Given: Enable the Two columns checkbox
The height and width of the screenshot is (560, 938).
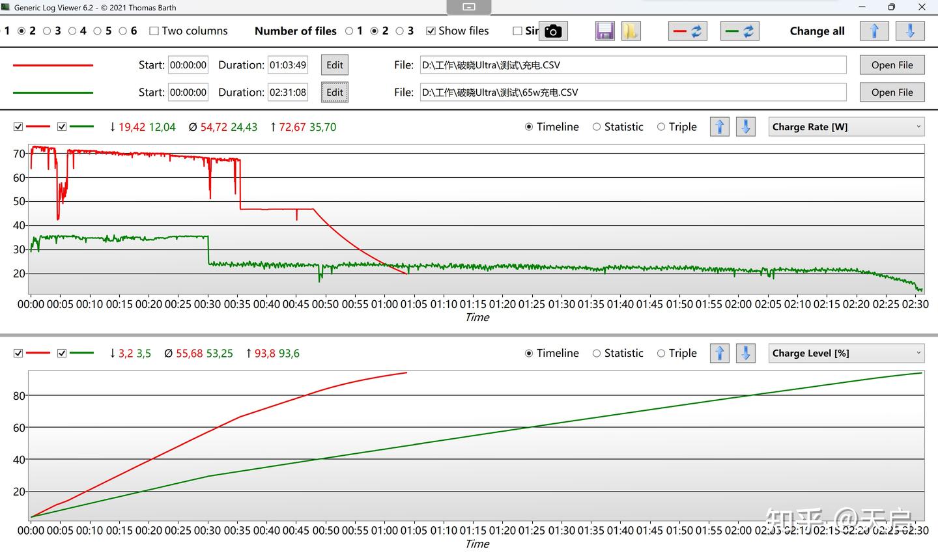Looking at the screenshot, I should [x=154, y=31].
